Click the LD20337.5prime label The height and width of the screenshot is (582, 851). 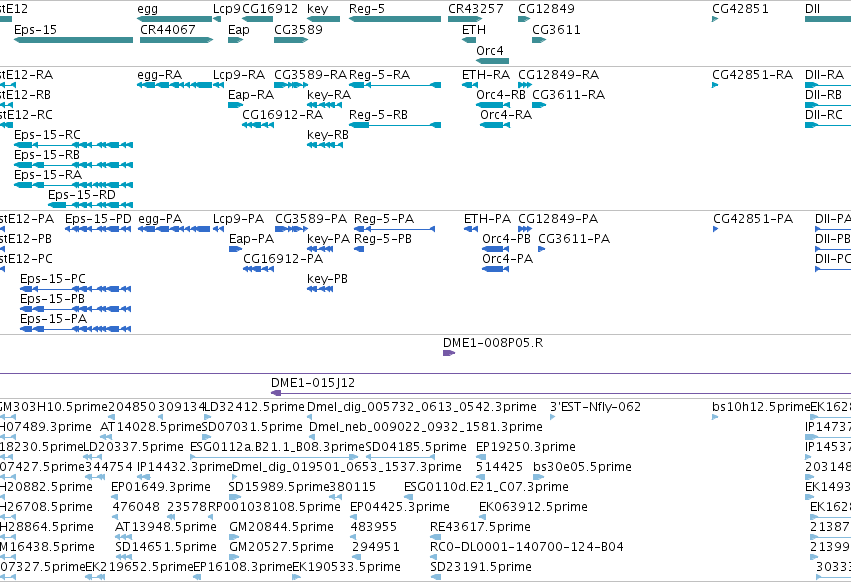pyautogui.click(x=134, y=447)
